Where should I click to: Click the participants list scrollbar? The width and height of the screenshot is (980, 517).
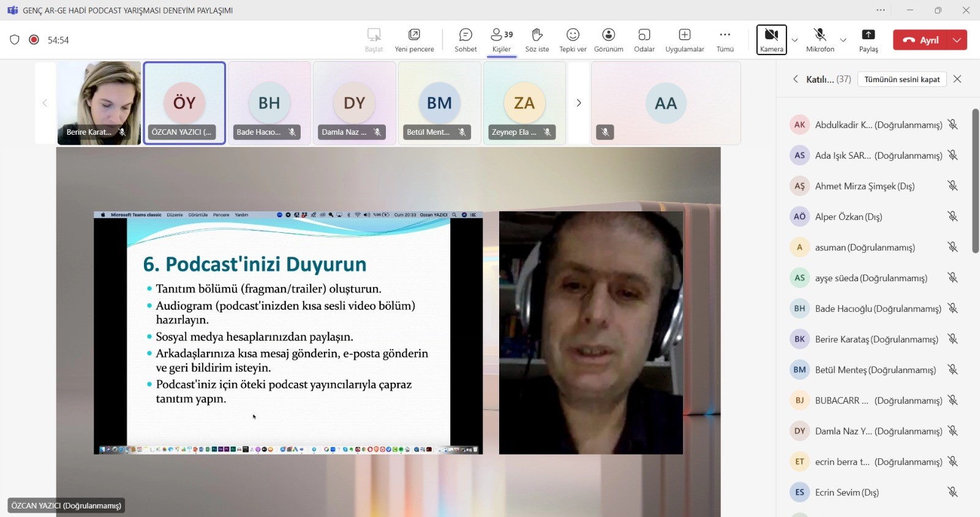(975, 181)
